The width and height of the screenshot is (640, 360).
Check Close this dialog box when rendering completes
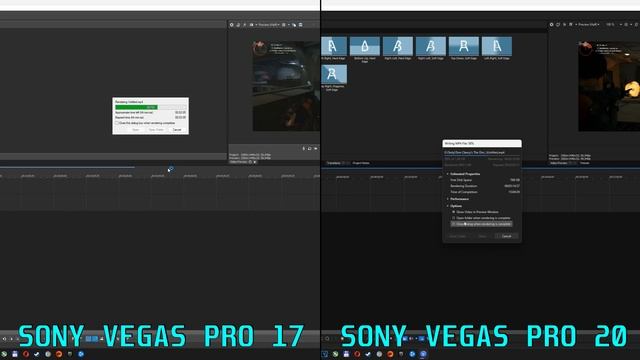[x=117, y=123]
